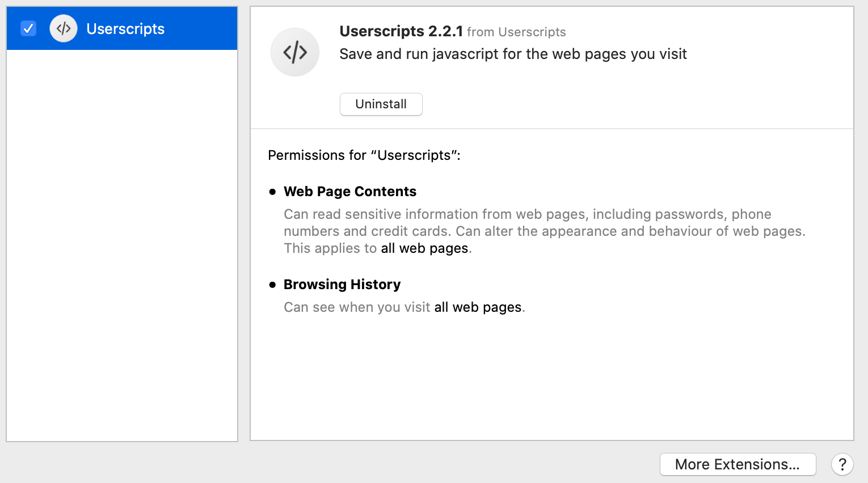Click the large Userscripts extension icon
This screenshot has height=483, width=868.
coord(295,52)
